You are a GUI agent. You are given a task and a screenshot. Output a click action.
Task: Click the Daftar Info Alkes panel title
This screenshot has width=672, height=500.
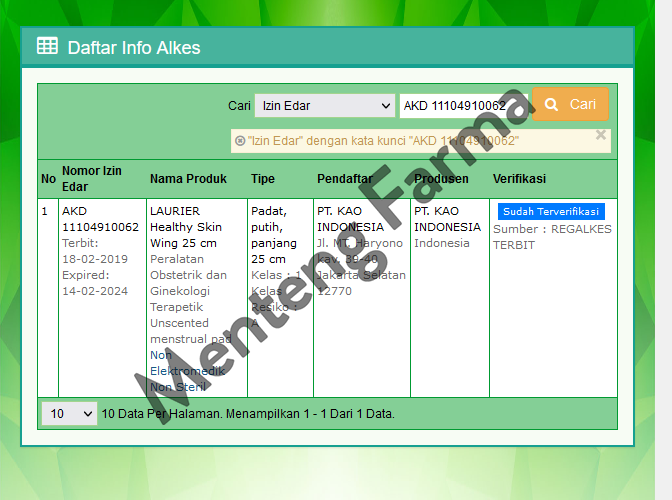pyautogui.click(x=133, y=47)
